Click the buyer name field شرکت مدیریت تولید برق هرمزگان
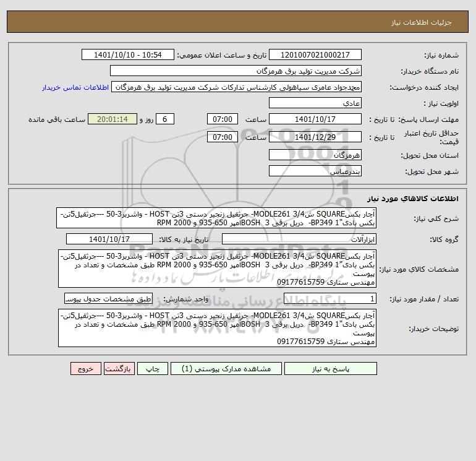476x461 pixels. (x=236, y=71)
